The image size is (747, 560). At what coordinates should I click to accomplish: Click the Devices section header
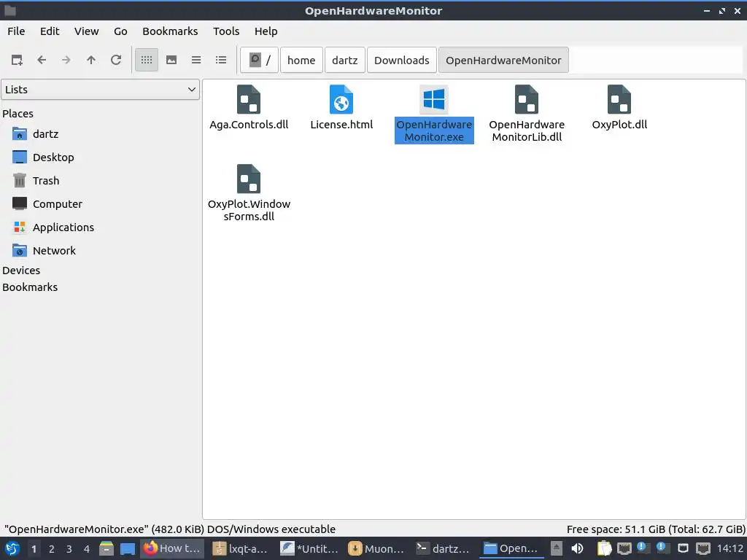pyautogui.click(x=21, y=271)
